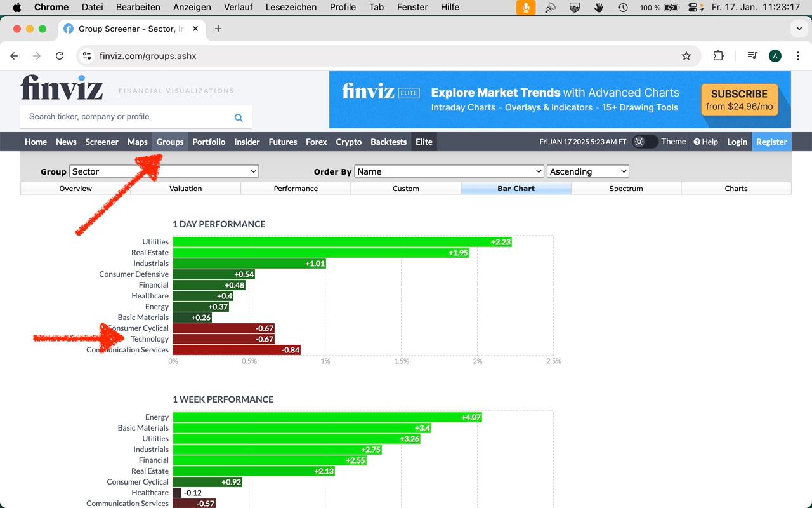Switch to the Spectrum tab
Image resolution: width=812 pixels, height=508 pixels.
pyautogui.click(x=625, y=189)
